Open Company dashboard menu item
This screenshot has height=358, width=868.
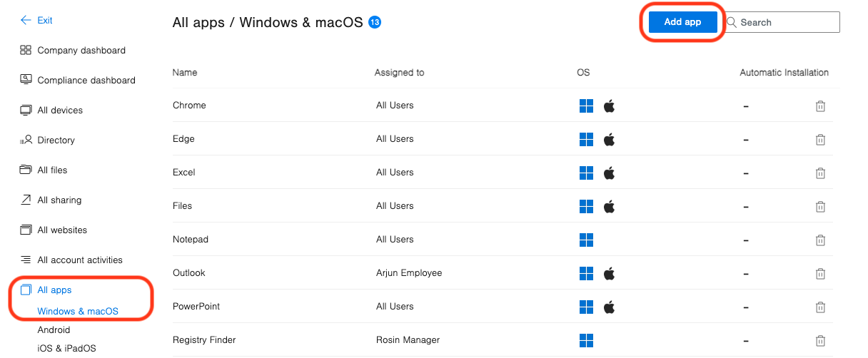pos(81,51)
